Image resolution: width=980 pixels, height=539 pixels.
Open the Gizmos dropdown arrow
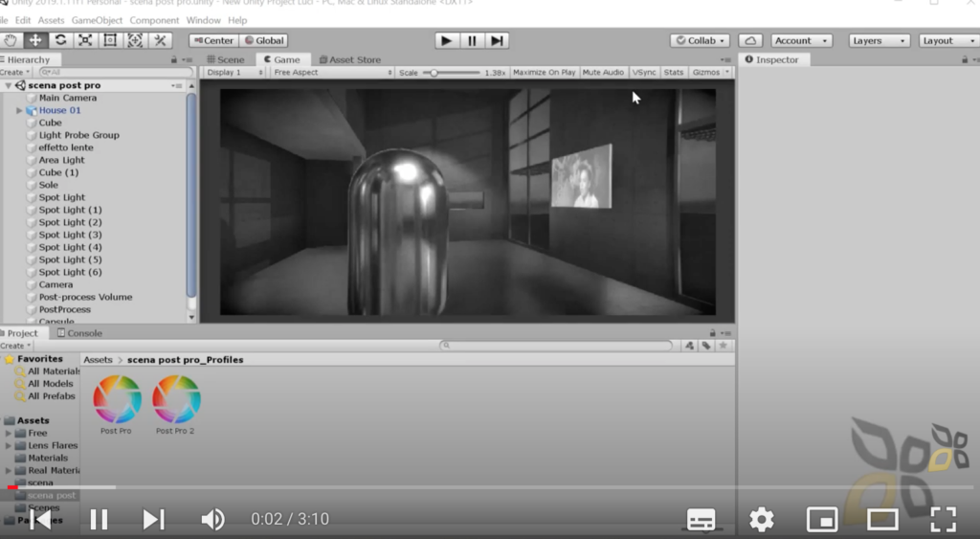727,73
